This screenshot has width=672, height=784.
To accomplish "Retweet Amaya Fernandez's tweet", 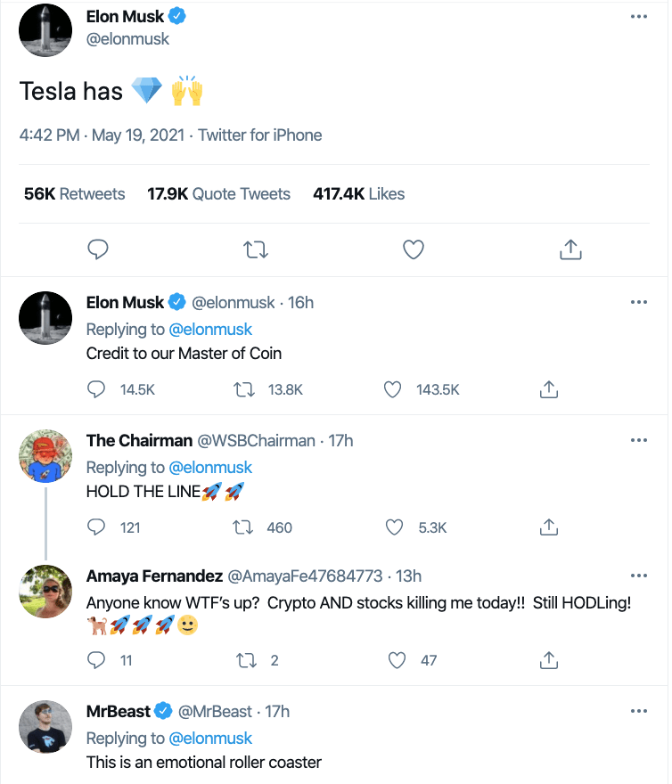I will tap(242, 660).
